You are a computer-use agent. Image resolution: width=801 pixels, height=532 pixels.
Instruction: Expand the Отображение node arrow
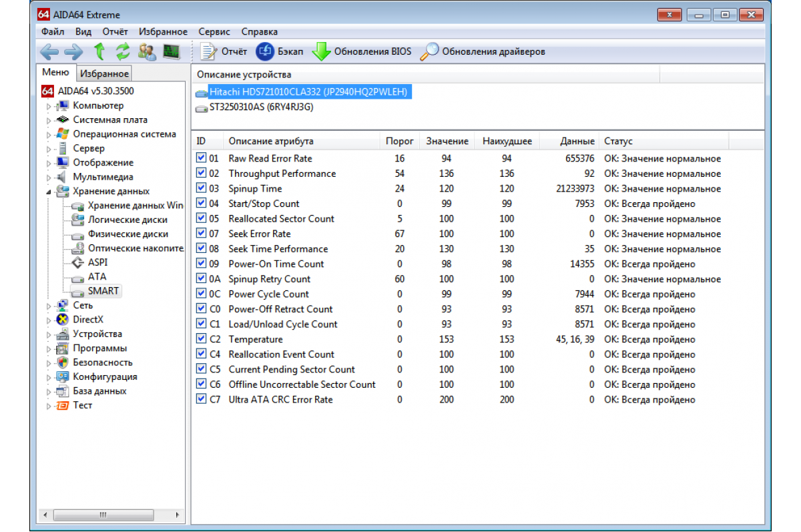point(48,163)
